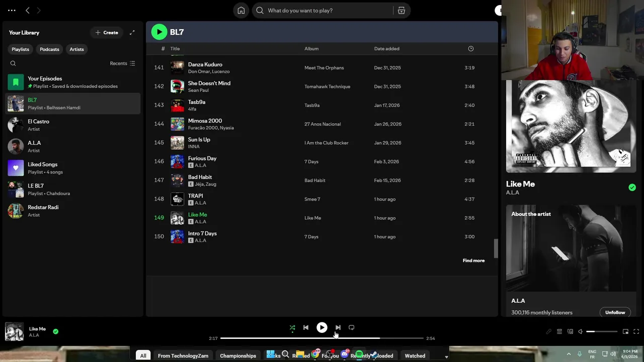The width and height of the screenshot is (644, 362).
Task: Open A.L.A link under Like Me title
Action: [x=513, y=193]
